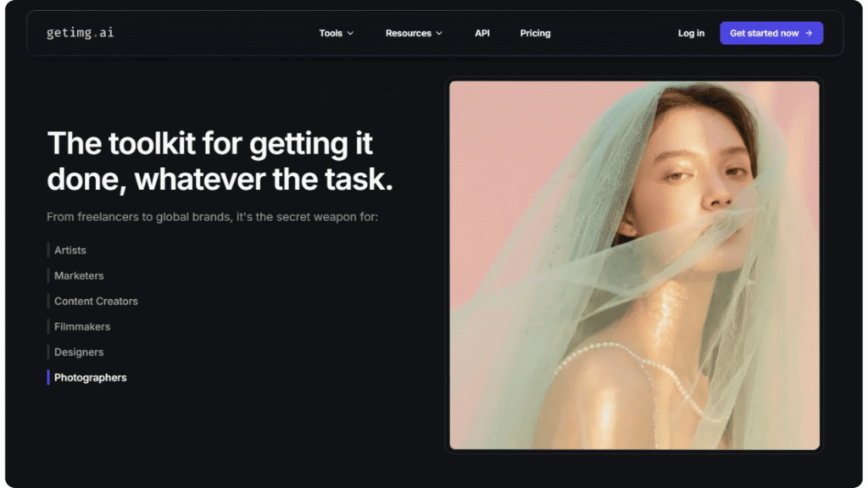Click the purple indicator bar beside Photographers
868x488 pixels.
(48, 377)
